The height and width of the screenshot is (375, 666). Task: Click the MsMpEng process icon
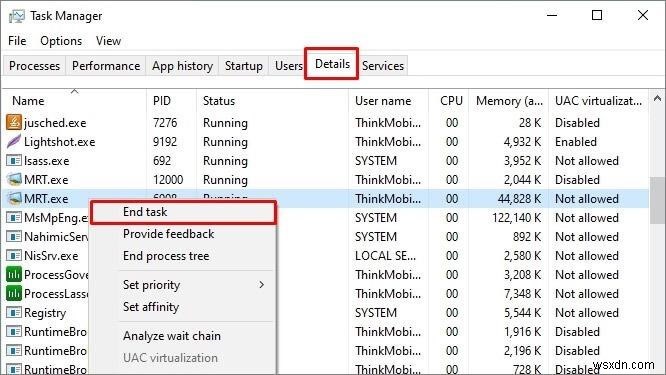(14, 217)
